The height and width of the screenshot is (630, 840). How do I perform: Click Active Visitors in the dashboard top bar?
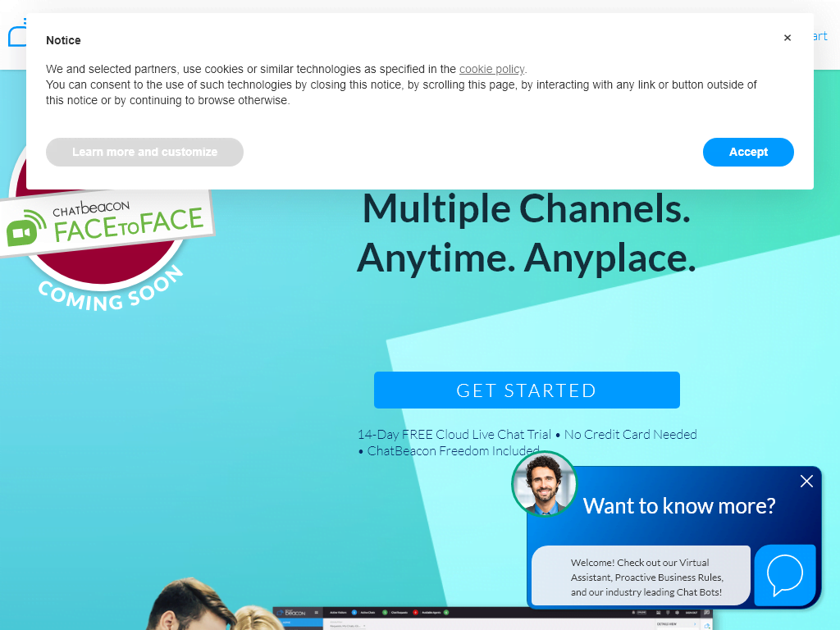pos(338,612)
